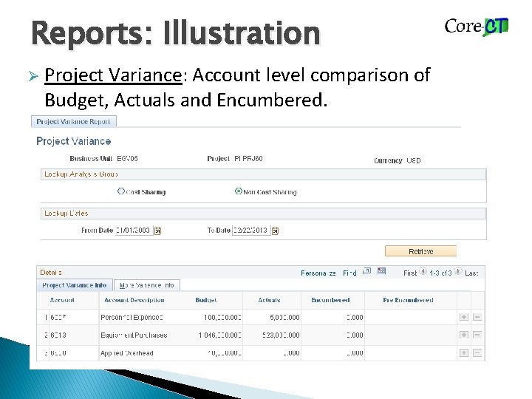Select the Equipment Purchases description cell
532x399 pixels.
pos(134,335)
